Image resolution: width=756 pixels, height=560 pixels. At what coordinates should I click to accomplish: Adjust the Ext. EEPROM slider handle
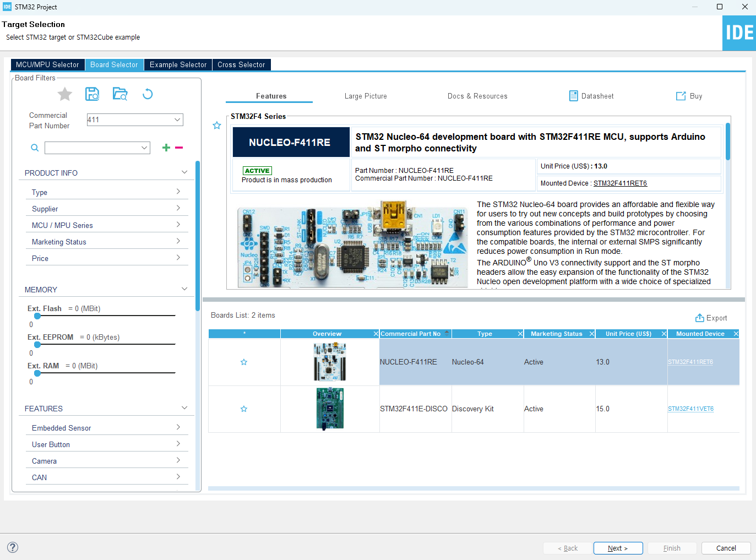(x=37, y=345)
